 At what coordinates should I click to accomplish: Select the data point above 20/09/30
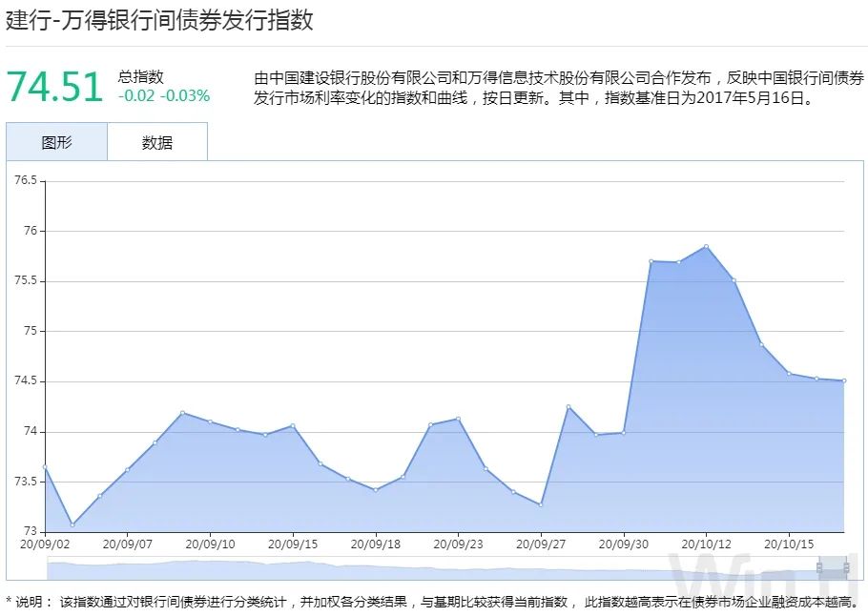coord(624,433)
